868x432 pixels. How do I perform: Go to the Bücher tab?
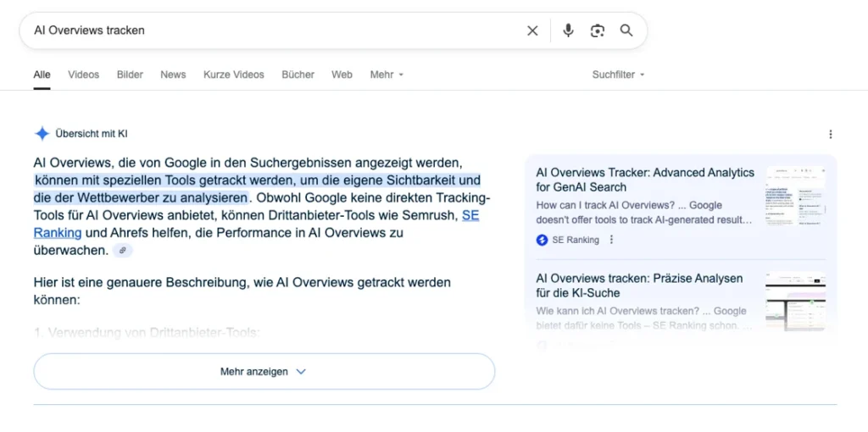[x=298, y=75]
